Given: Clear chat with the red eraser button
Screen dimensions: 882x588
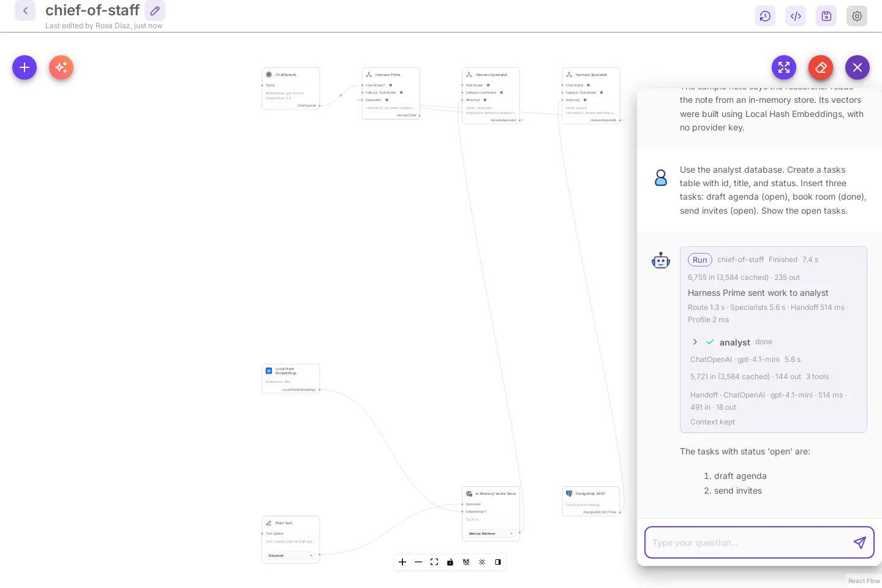Looking at the screenshot, I should [x=821, y=67].
